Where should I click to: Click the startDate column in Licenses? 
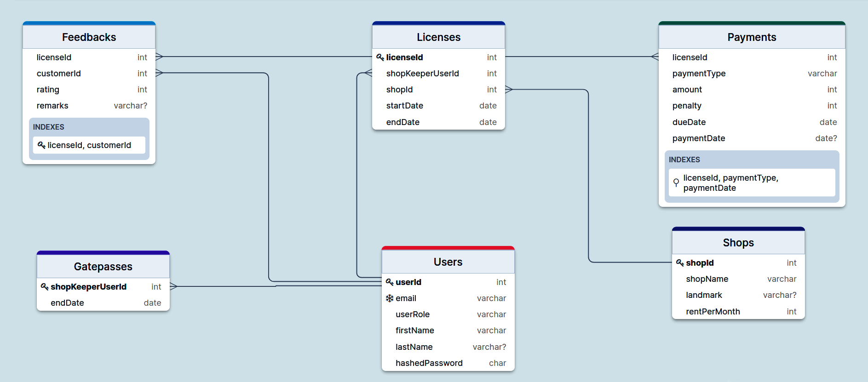coord(439,106)
